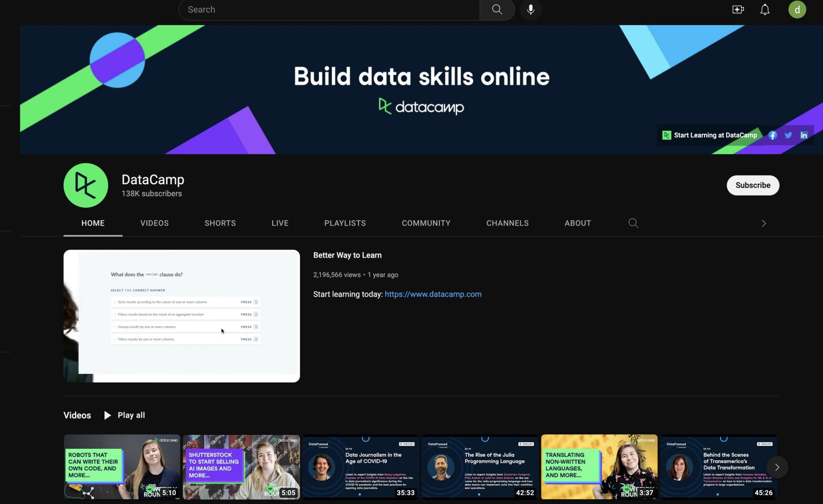Click the channel search magnifier icon
The width and height of the screenshot is (823, 504).
[x=633, y=223]
